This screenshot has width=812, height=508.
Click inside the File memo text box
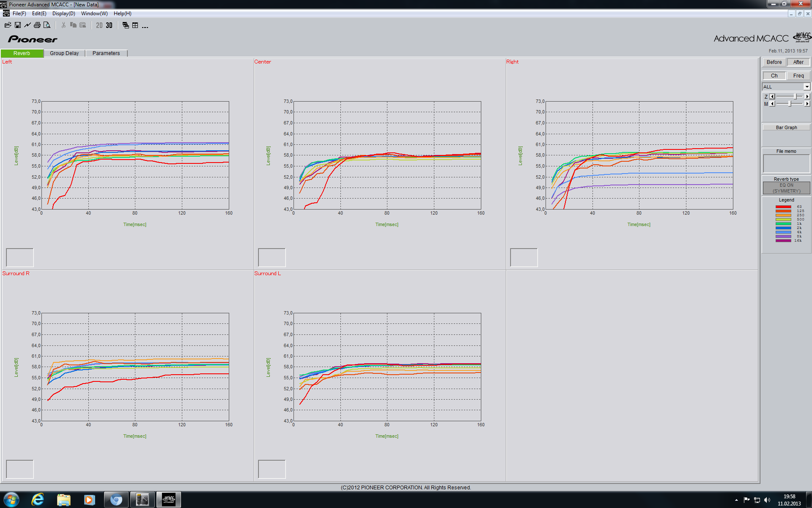click(786, 163)
